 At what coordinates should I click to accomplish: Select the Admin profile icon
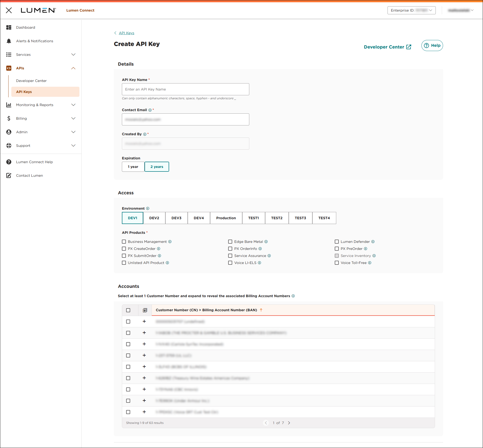click(x=9, y=132)
